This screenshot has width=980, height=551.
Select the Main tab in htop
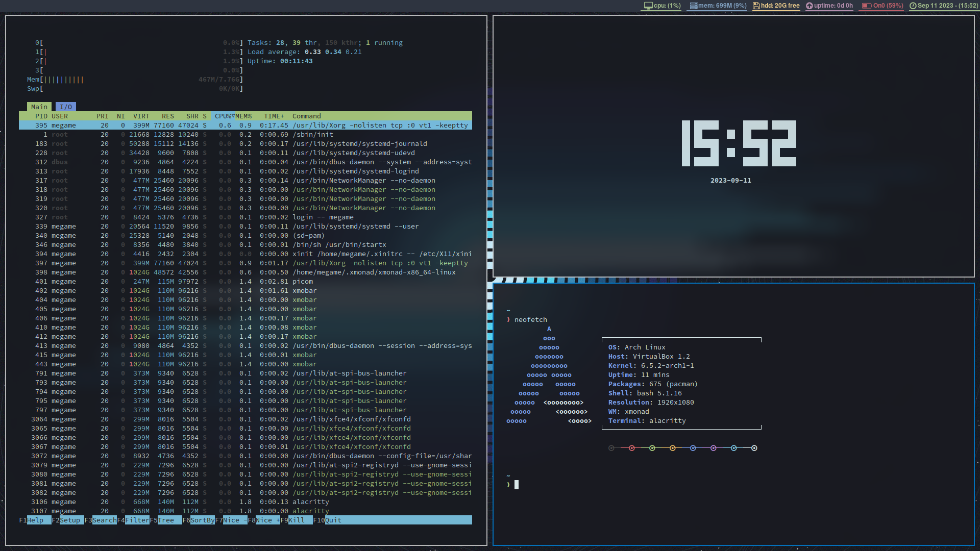tap(39, 107)
